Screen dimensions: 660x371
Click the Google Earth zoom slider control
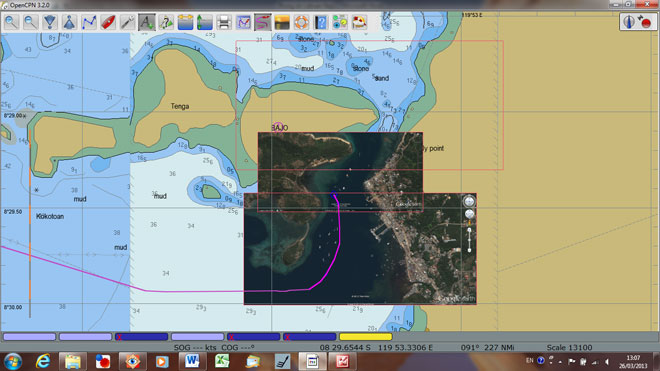[x=469, y=240]
